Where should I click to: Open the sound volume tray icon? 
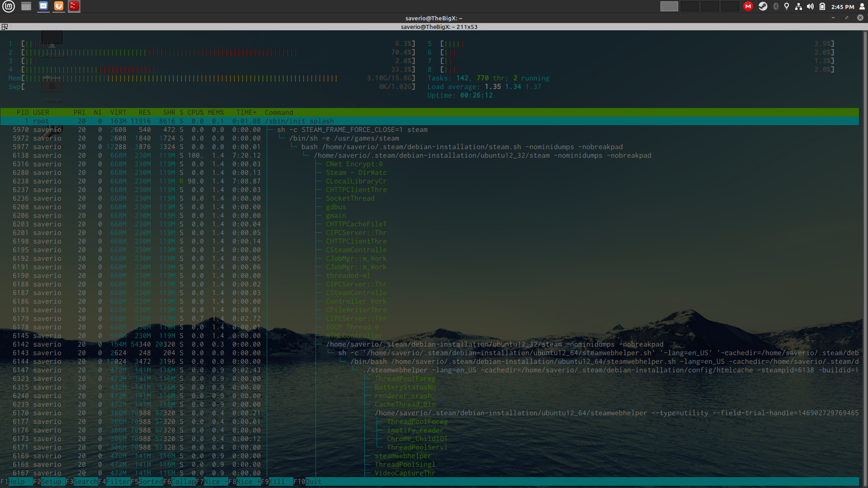pos(810,6)
